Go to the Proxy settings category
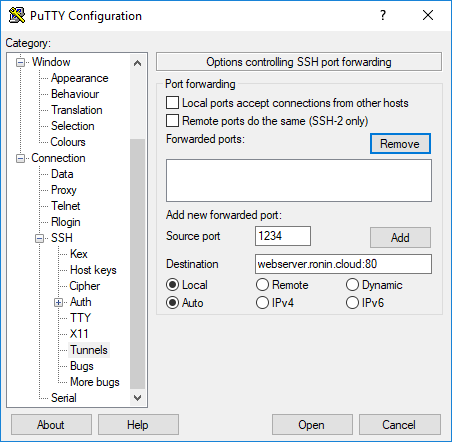The image size is (452, 442). [x=64, y=190]
